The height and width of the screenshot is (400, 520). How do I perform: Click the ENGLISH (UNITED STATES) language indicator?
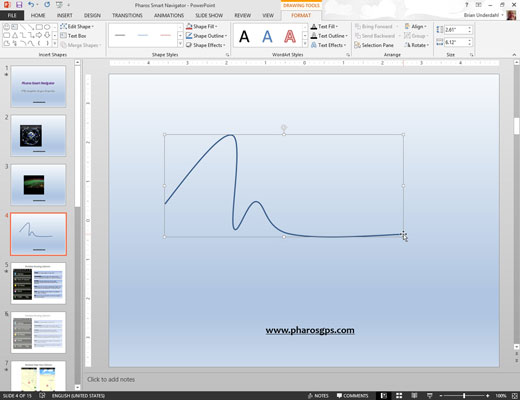78,396
